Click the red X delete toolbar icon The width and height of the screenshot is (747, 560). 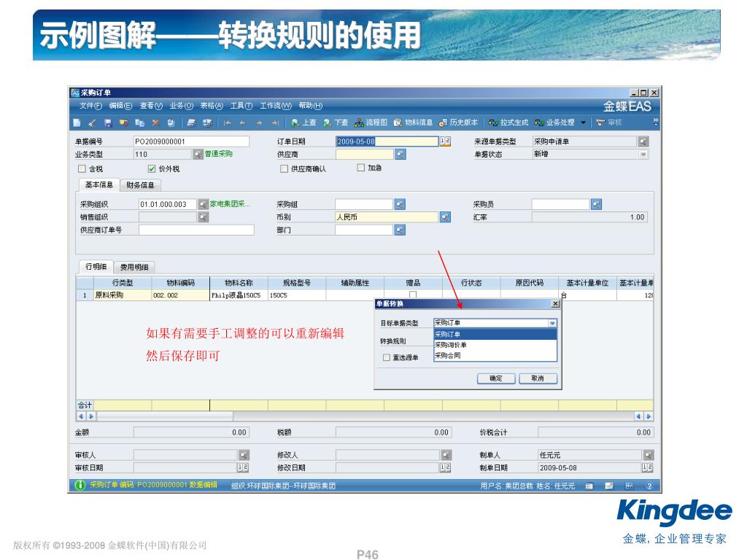(x=155, y=122)
